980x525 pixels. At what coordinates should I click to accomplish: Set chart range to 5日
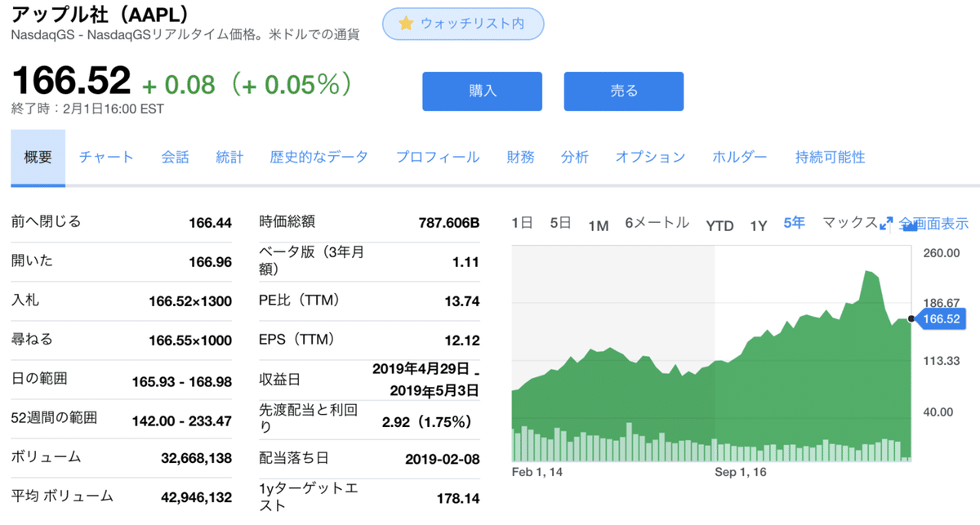560,223
